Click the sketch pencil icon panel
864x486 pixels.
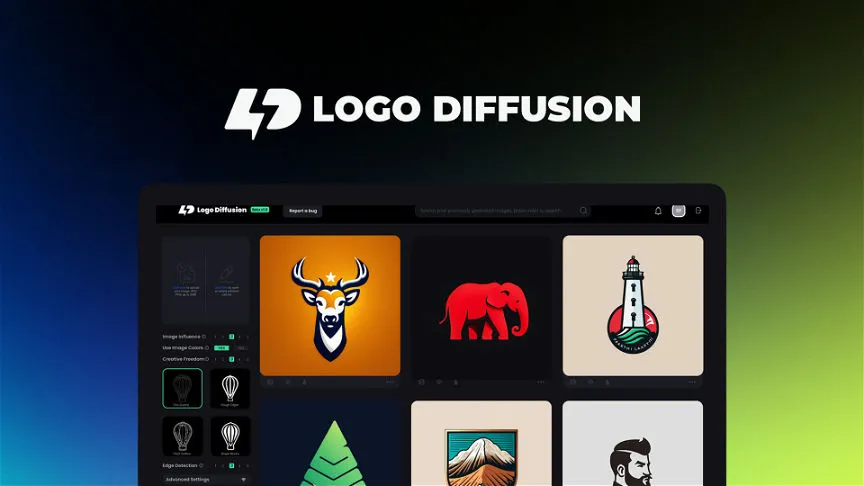tap(226, 273)
